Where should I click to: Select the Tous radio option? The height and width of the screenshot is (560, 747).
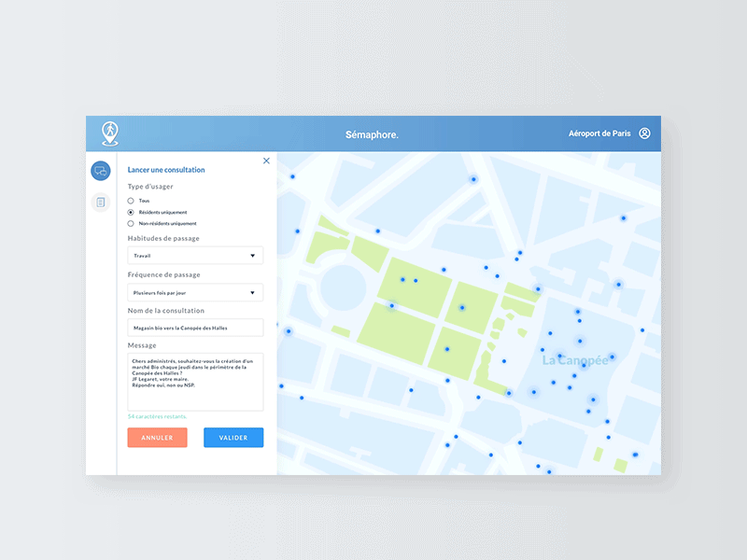click(x=131, y=201)
